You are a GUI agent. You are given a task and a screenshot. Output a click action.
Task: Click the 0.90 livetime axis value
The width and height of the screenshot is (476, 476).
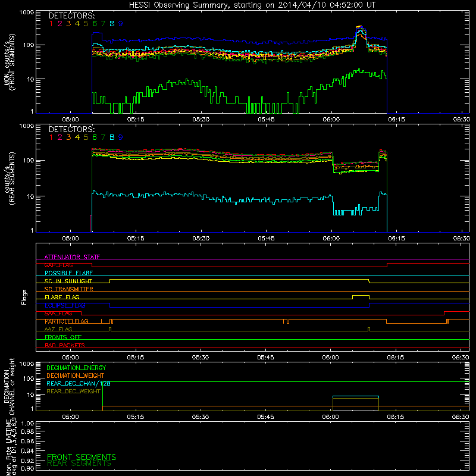[27, 468]
